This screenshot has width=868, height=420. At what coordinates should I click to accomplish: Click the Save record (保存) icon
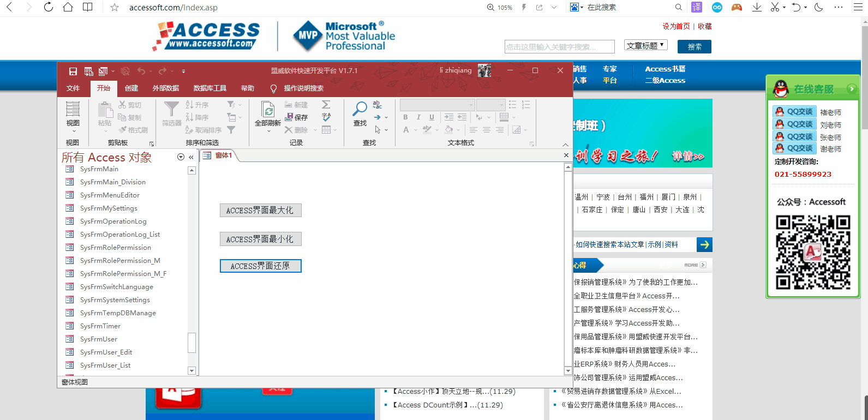pos(289,117)
